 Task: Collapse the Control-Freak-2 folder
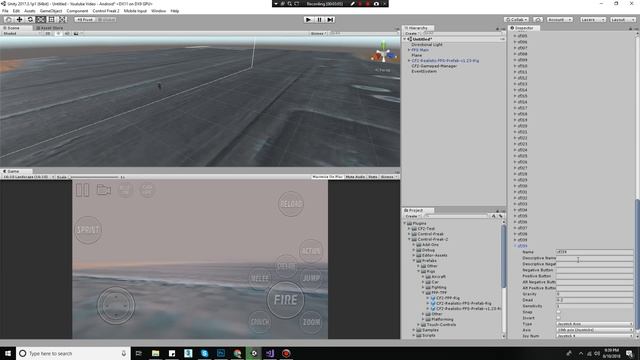point(409,239)
